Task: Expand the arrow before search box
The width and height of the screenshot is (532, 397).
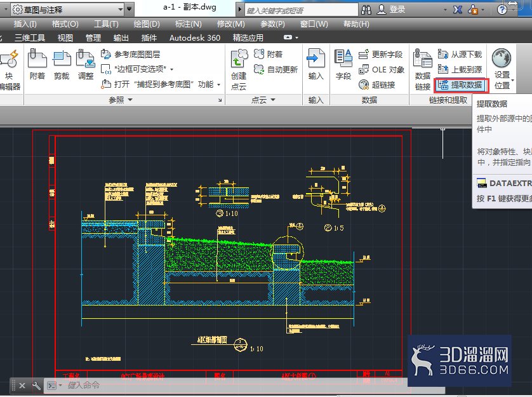Action: [x=239, y=9]
